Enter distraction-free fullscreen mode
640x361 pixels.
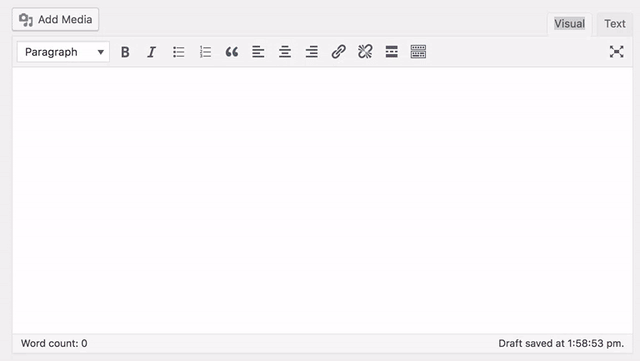click(x=616, y=52)
